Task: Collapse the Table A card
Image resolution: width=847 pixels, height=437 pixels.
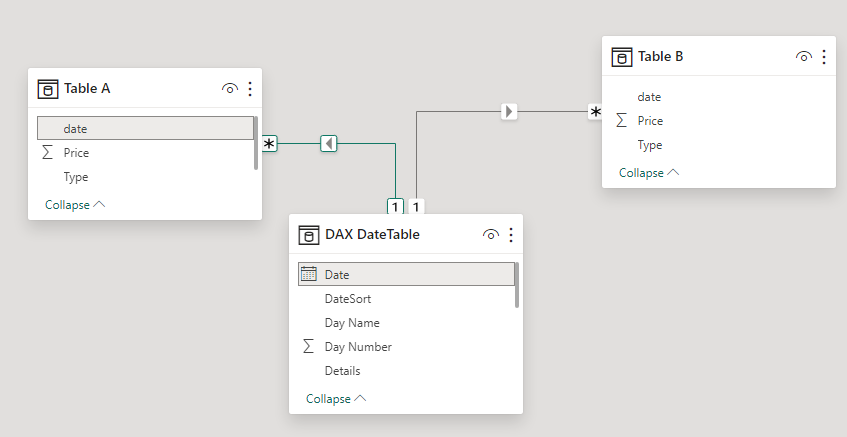Action: click(x=75, y=205)
